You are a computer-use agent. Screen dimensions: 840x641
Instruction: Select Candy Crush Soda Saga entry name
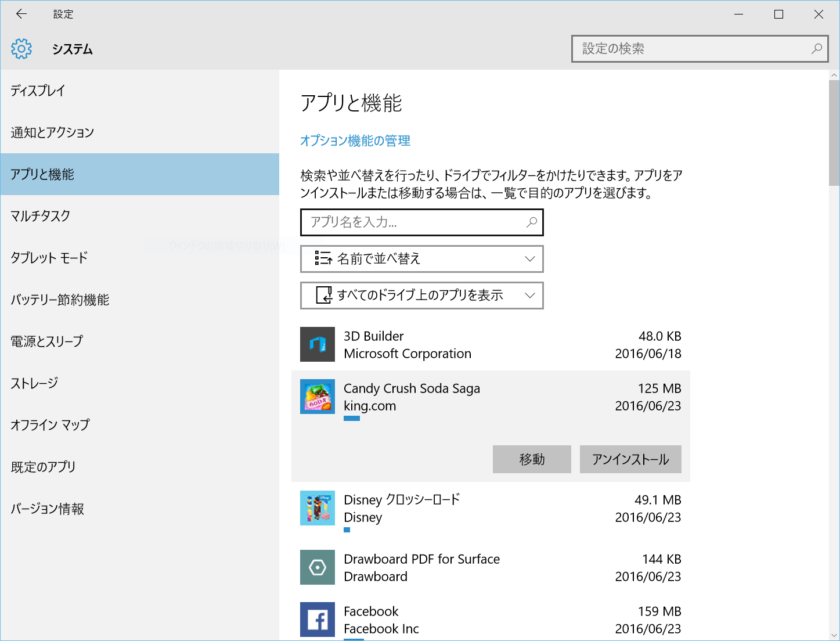(x=412, y=388)
